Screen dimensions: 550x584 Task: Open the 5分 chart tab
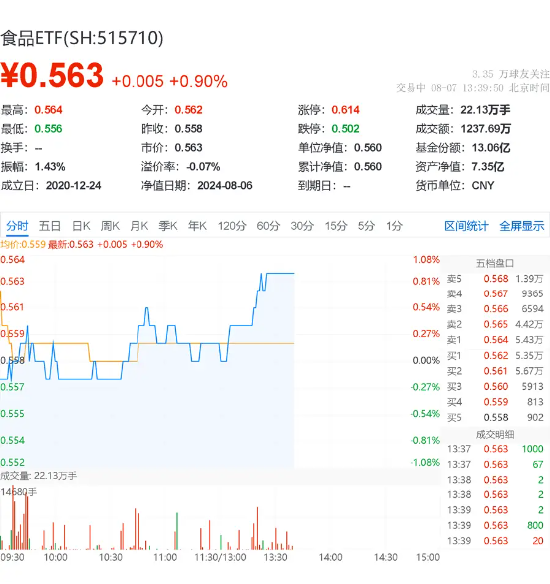point(366,226)
